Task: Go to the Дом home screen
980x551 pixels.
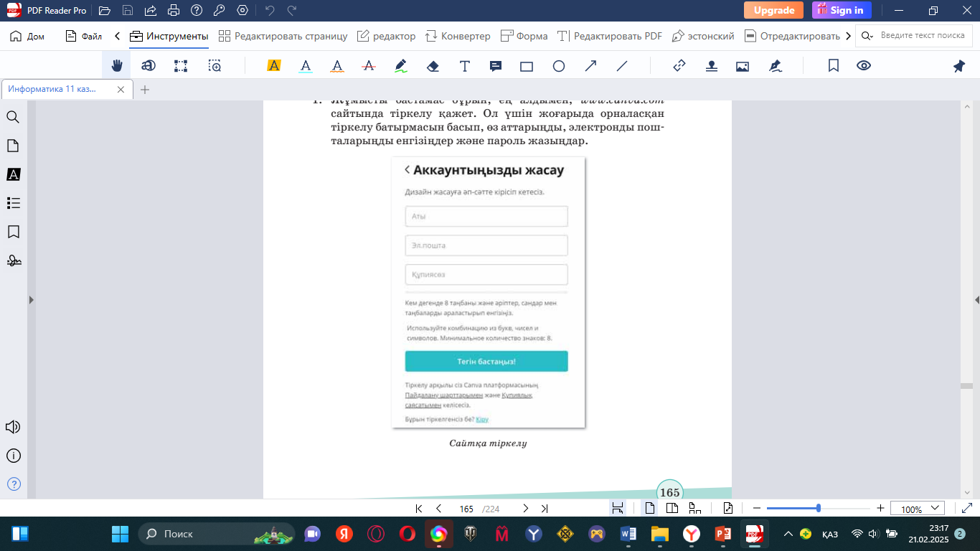Action: (x=27, y=36)
